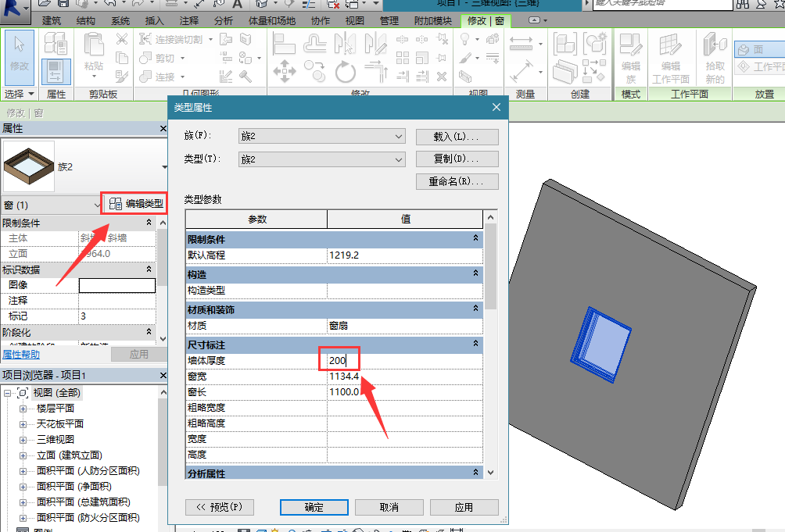
Task: Activate the Rotate tool icon
Action: pyautogui.click(x=346, y=72)
